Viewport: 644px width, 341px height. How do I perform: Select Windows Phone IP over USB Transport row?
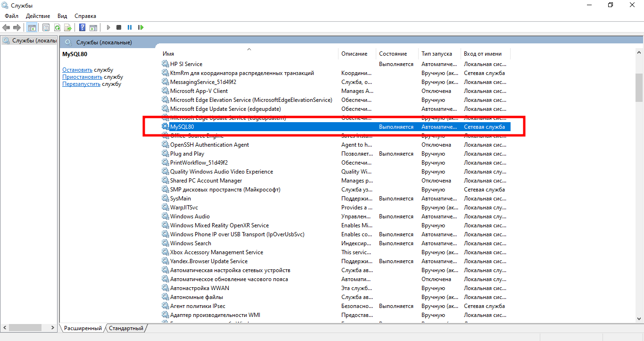click(x=335, y=234)
